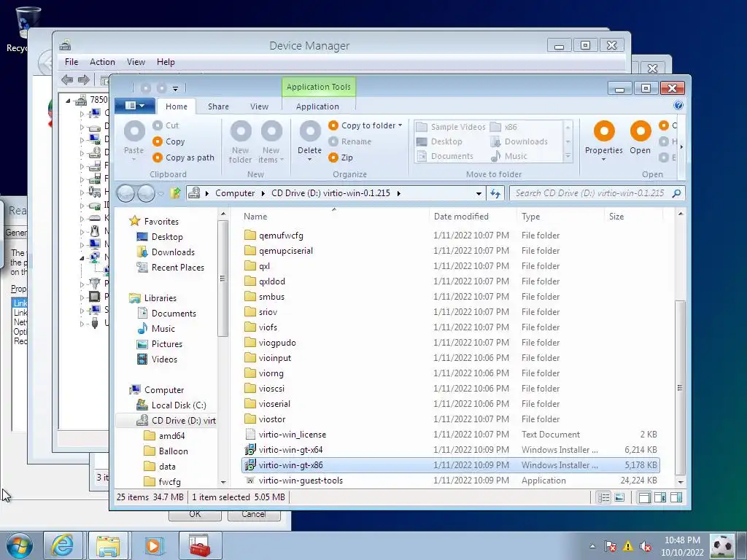Screen dimensions: 747x560
Task: Click the refresh button beside address bar
Action: pyautogui.click(x=495, y=193)
